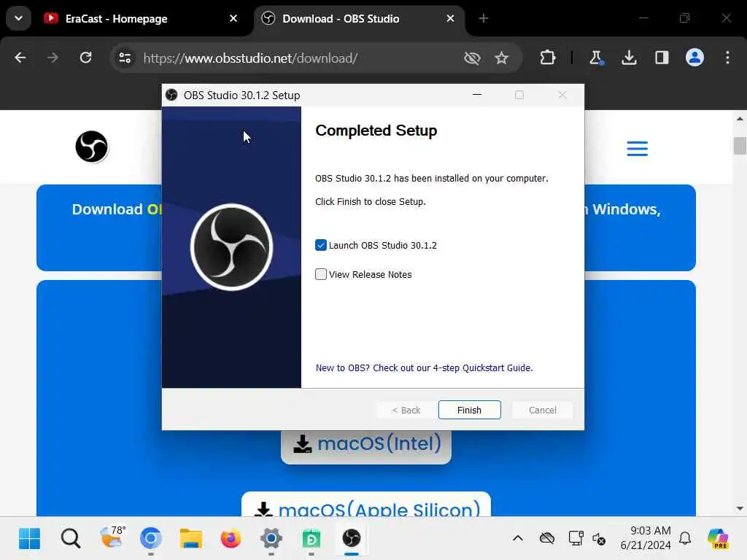Go back to the previous page
The height and width of the screenshot is (560, 747).
pos(20,58)
